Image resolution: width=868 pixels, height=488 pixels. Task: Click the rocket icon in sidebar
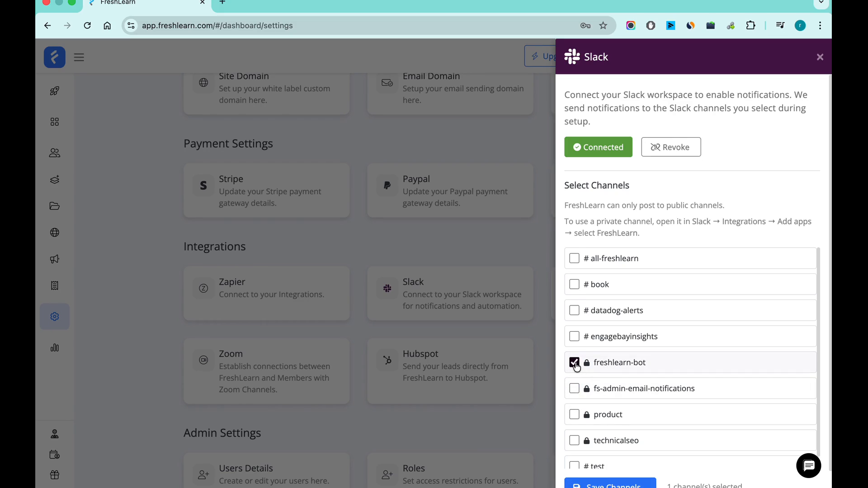pyautogui.click(x=55, y=91)
